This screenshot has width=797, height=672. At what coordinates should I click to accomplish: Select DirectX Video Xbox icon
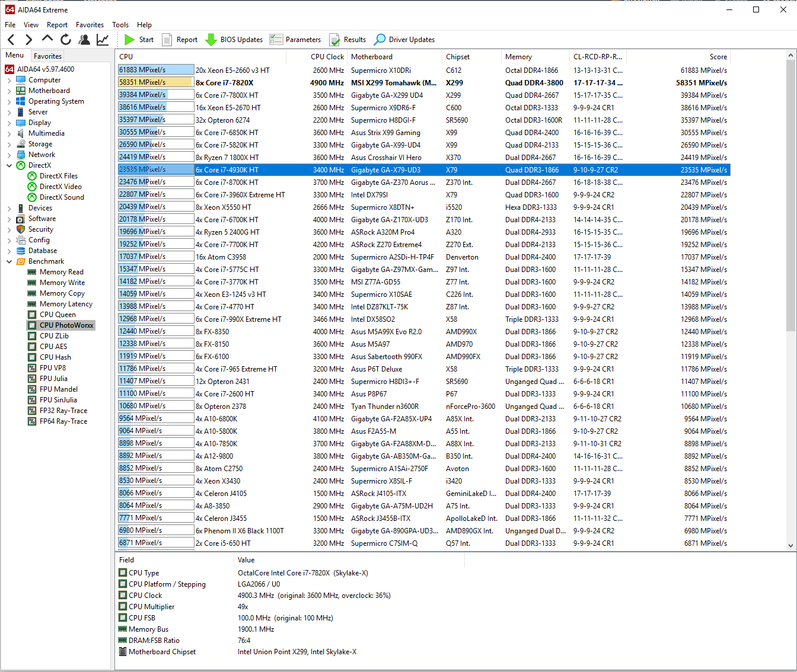pos(32,187)
